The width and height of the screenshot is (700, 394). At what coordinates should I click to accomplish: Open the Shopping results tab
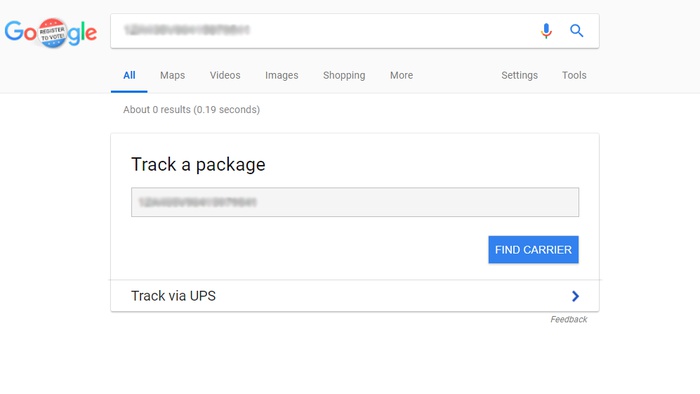pyautogui.click(x=344, y=75)
